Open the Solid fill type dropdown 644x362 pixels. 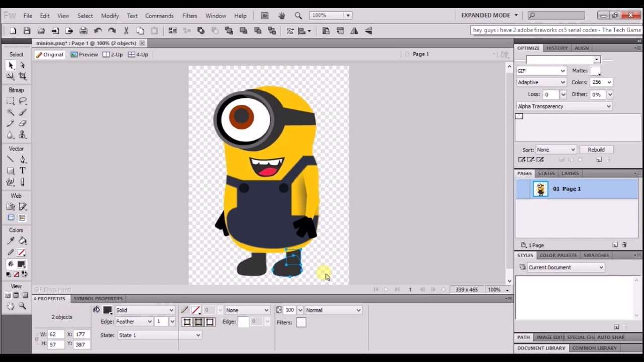point(145,310)
